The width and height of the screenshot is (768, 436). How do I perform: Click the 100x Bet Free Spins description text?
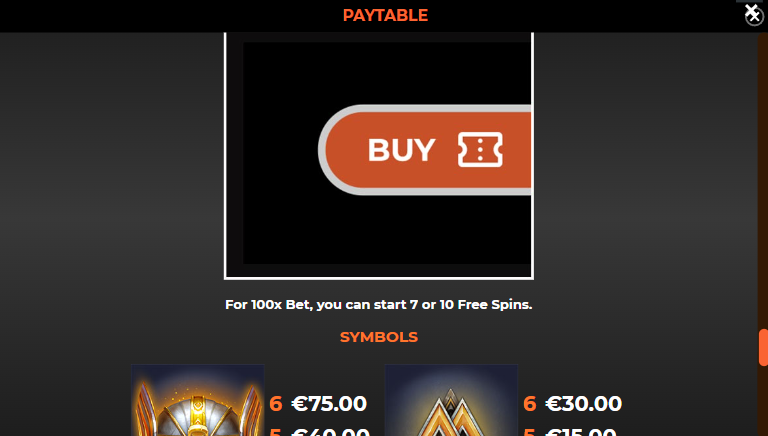pyautogui.click(x=379, y=305)
